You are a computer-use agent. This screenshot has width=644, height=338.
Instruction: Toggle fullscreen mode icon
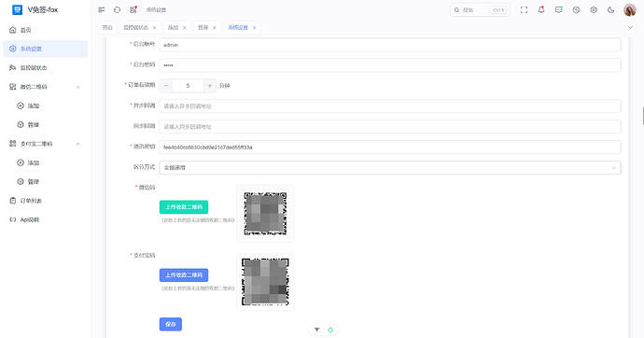point(524,10)
